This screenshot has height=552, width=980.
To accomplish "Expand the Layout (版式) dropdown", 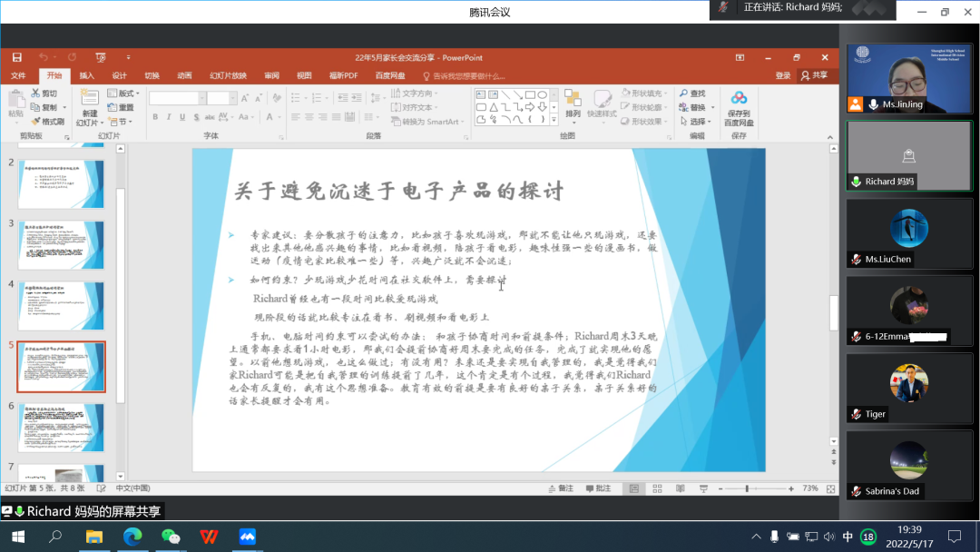I will click(123, 94).
